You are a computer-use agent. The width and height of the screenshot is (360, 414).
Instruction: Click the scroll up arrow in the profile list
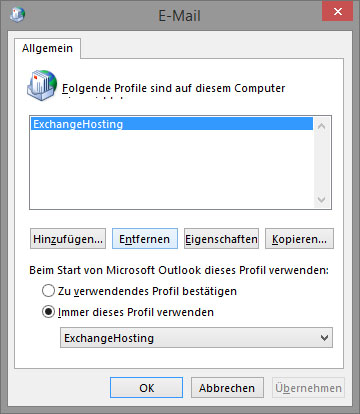coord(322,126)
